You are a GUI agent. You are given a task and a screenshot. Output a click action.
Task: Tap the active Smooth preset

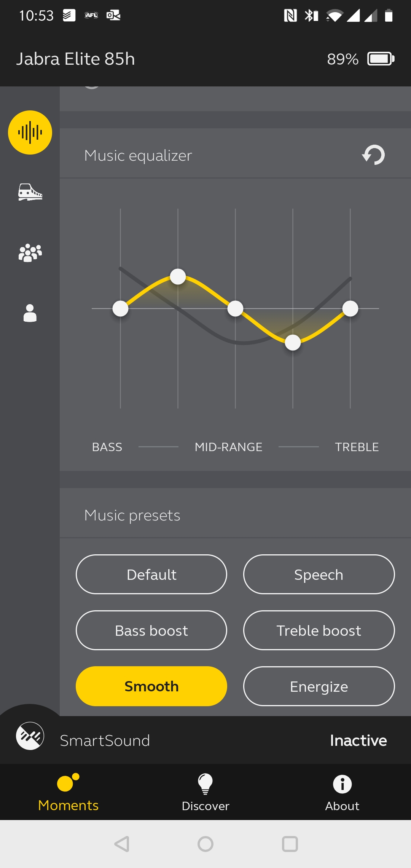point(151,686)
